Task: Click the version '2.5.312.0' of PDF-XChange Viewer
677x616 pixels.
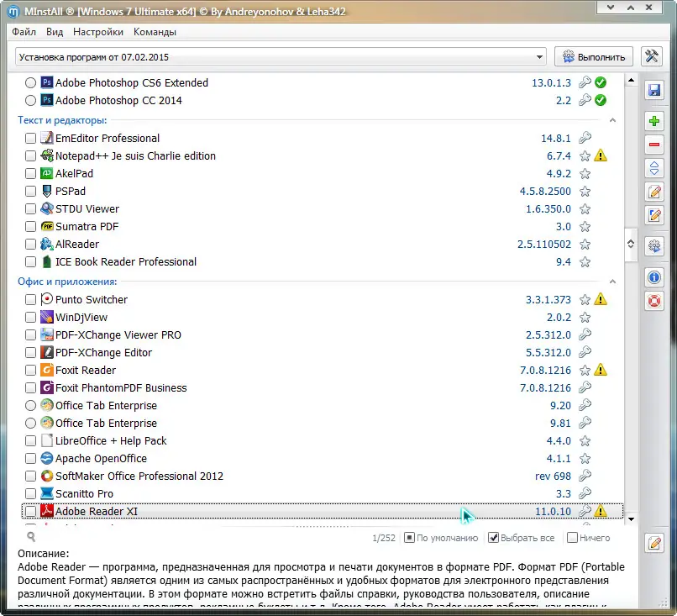Action: click(548, 334)
